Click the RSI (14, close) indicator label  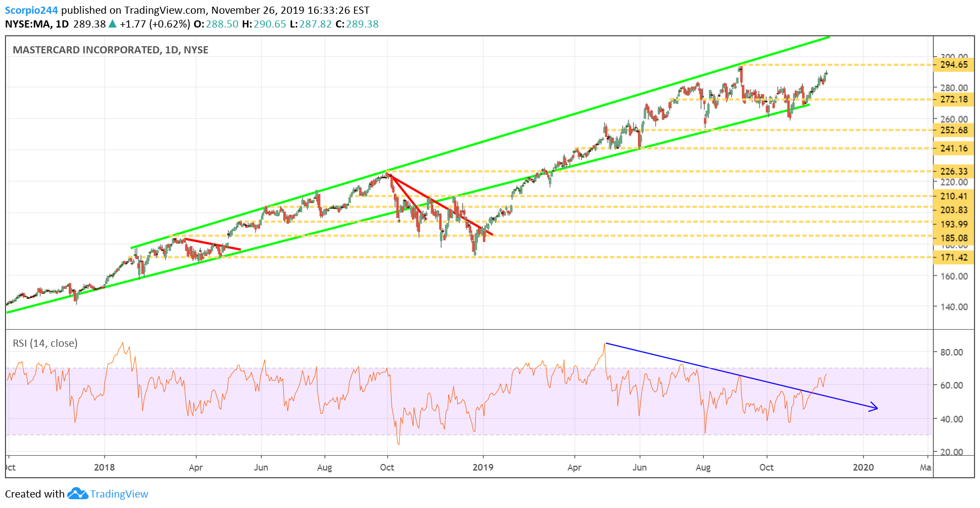click(45, 343)
